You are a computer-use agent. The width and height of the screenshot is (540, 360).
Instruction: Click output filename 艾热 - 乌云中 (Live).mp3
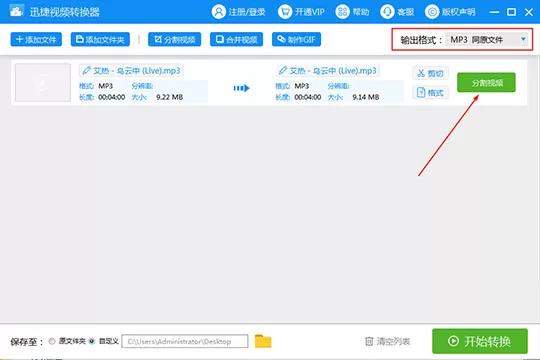pos(333,71)
